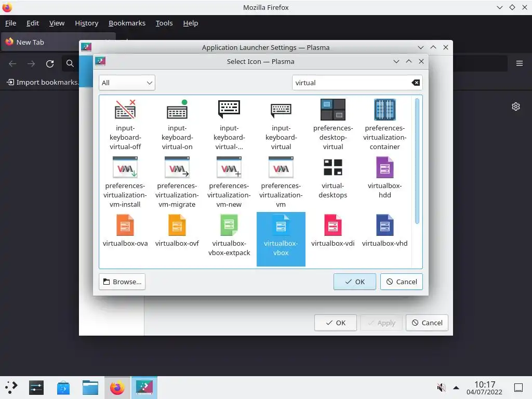Choose preferences-virtualization-container icon
532x399 pixels.
coord(385,124)
